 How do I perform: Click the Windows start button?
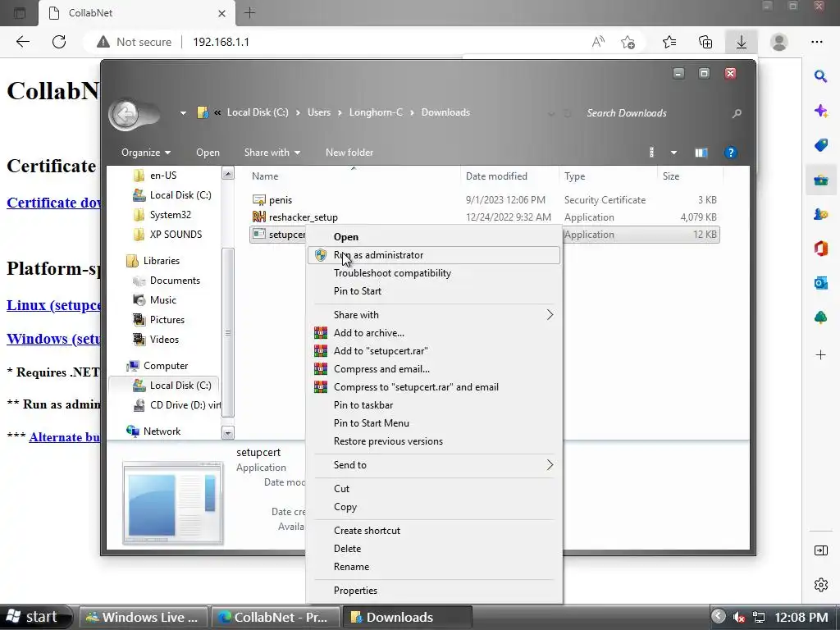coord(34,617)
